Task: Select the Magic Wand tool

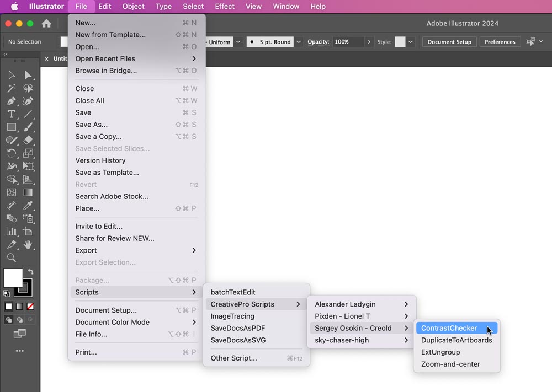Action: click(11, 88)
